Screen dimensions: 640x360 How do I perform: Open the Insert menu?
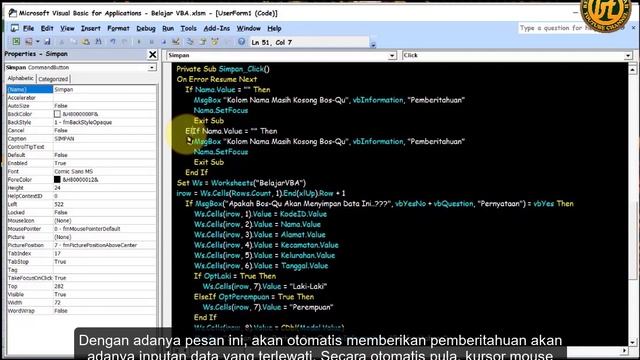pyautogui.click(x=90, y=28)
